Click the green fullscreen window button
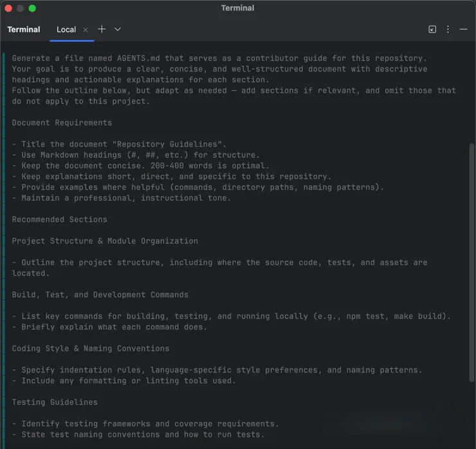476x449 pixels. click(32, 8)
